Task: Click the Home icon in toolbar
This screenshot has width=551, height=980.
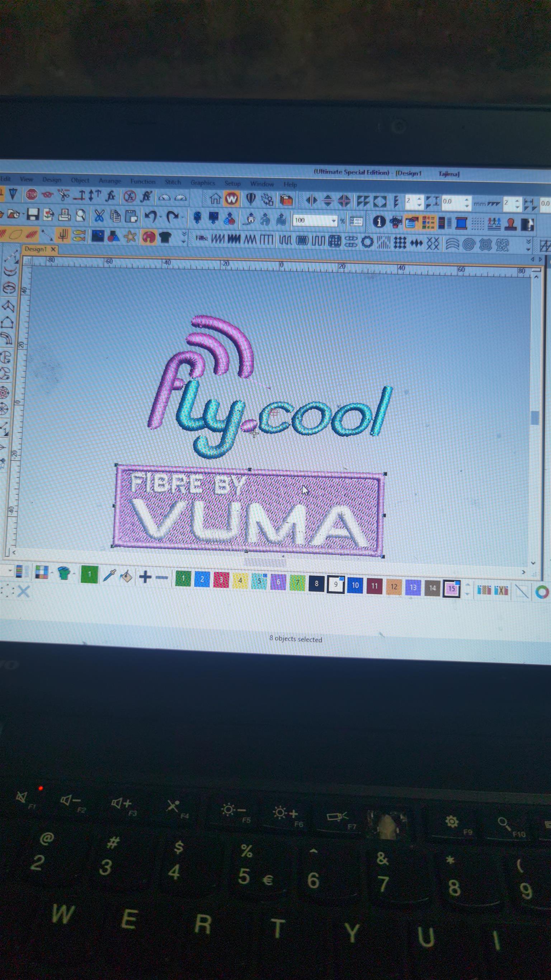Action: [215, 198]
